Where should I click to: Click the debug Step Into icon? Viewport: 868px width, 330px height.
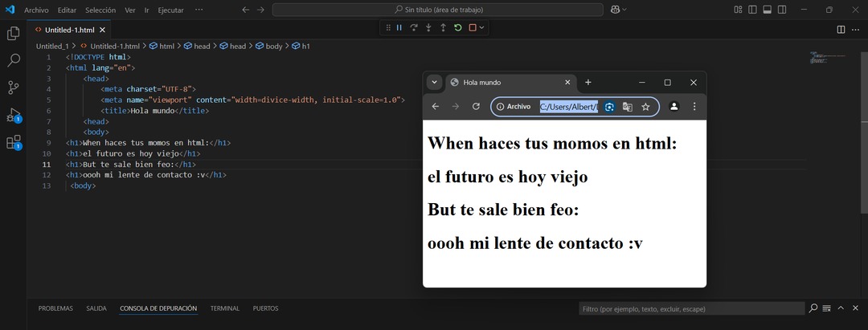[x=428, y=27]
